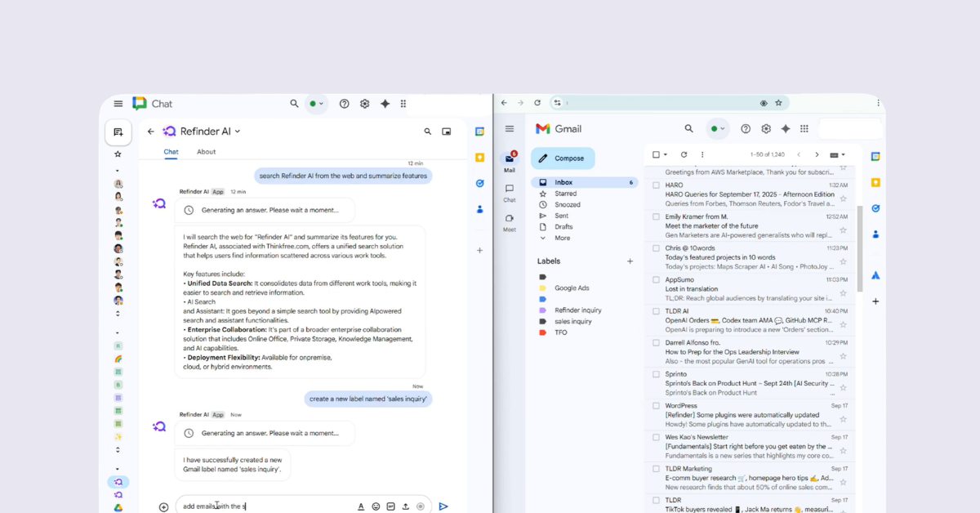Open the Gemini sparkle icon in Gmail toolbar
This screenshot has width=980, height=513.
[785, 128]
